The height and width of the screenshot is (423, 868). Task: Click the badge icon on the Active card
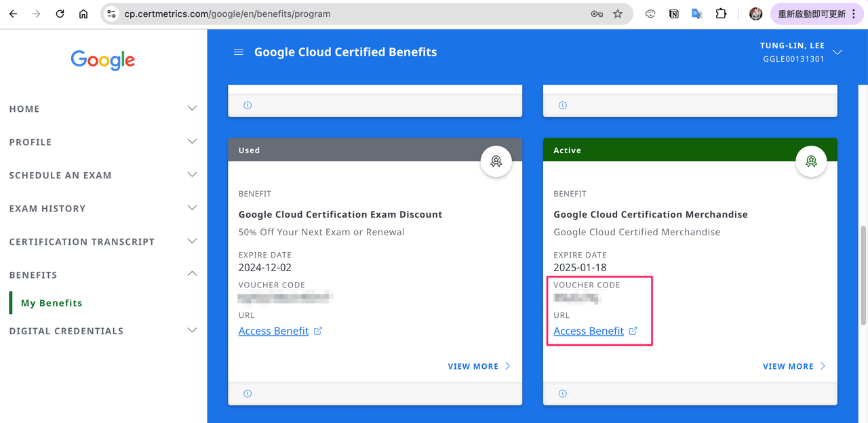[811, 161]
